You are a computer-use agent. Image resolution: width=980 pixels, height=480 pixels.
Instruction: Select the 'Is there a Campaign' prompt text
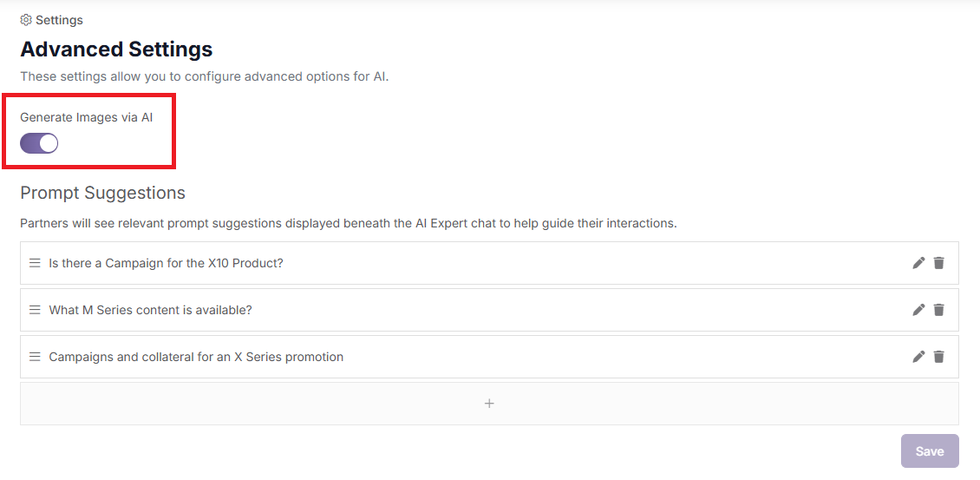point(167,263)
